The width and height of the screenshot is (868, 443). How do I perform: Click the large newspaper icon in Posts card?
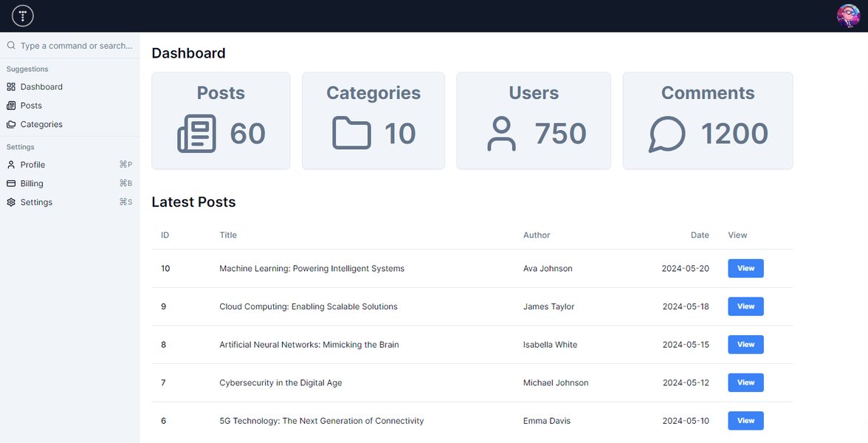point(196,134)
